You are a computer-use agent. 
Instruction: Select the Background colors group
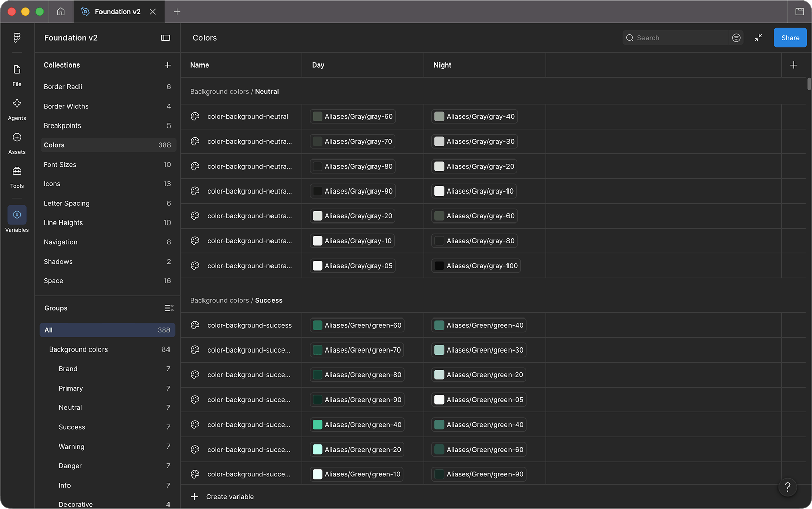point(108,349)
